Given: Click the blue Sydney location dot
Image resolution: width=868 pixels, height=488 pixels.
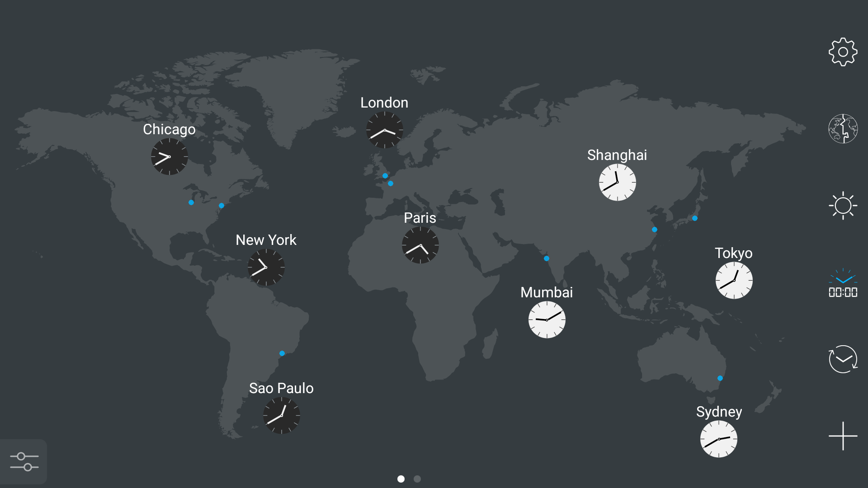Looking at the screenshot, I should (x=720, y=378).
